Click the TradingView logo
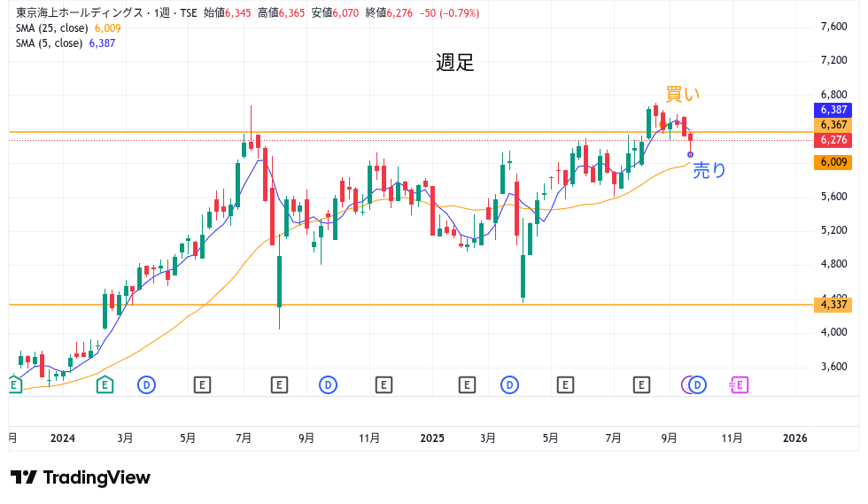The image size is (868, 504). (x=81, y=477)
